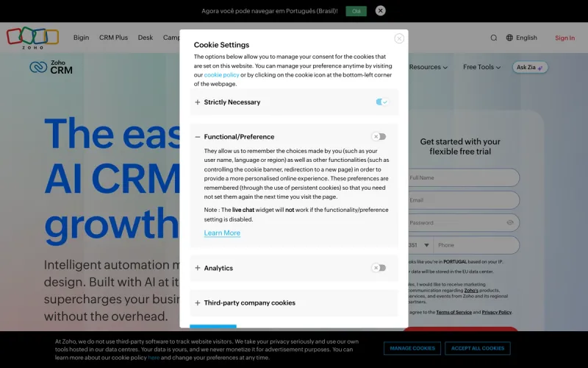Expand Strictly Necessary section
This screenshot has width=588, height=368.
click(197, 102)
